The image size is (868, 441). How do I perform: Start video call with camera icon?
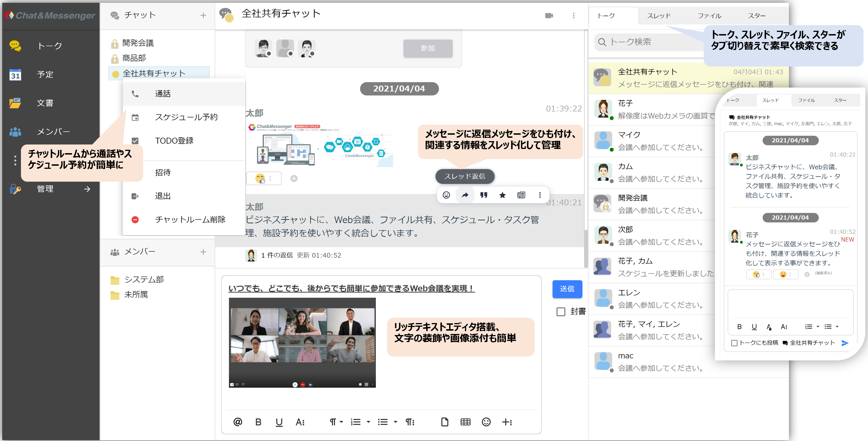tap(549, 16)
